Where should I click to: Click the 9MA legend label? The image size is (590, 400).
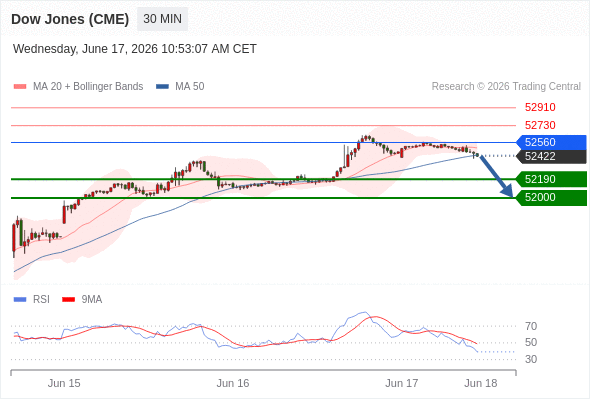(x=92, y=300)
